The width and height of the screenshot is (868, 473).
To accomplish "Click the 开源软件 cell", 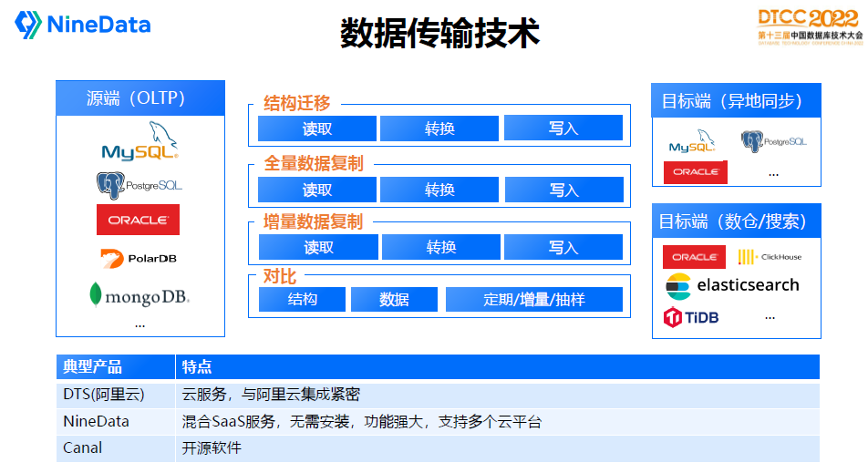I will pos(498,448).
